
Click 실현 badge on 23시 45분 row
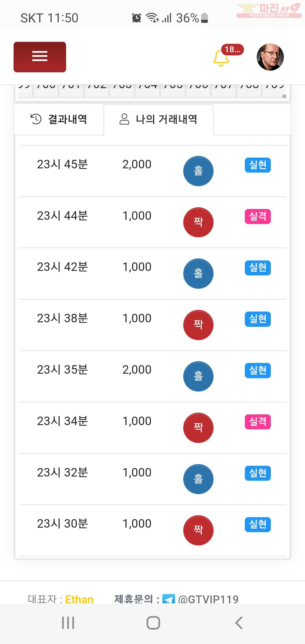tap(258, 165)
